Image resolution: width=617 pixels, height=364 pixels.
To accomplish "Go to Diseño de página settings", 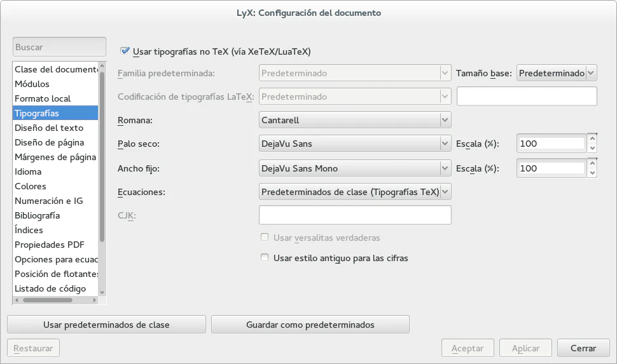I will [x=50, y=142].
